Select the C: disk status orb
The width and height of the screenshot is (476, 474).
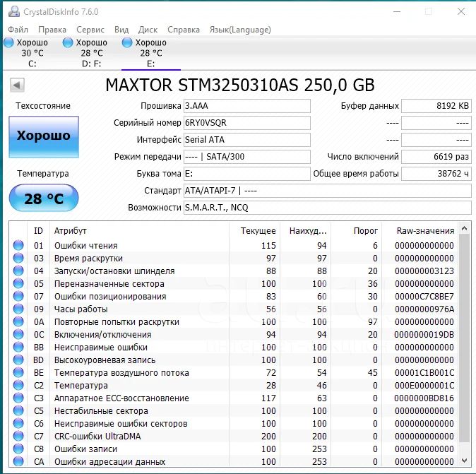[x=8, y=42]
